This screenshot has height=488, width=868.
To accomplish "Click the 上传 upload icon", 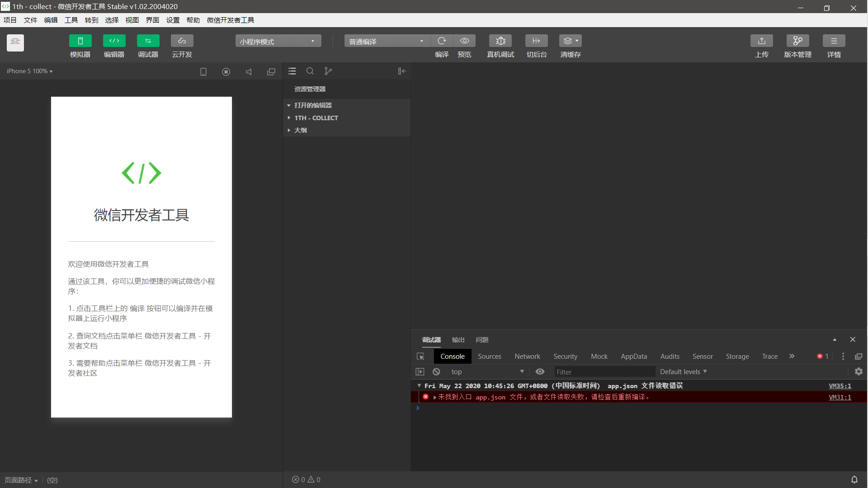I will tap(762, 41).
